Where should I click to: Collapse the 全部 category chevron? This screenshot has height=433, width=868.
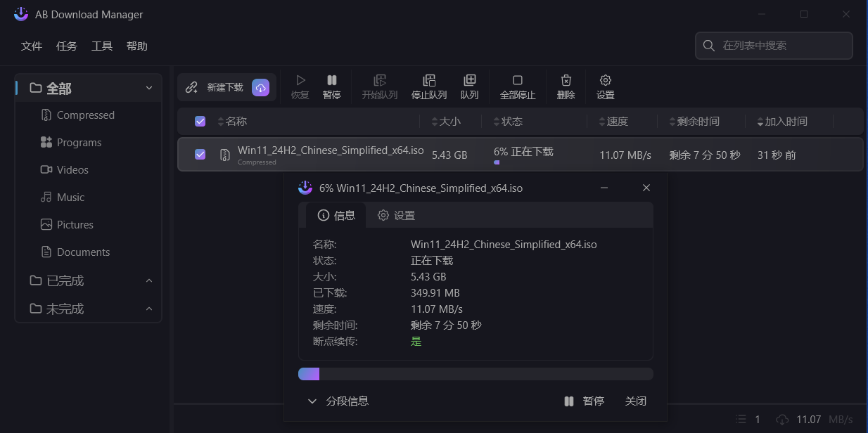(149, 89)
